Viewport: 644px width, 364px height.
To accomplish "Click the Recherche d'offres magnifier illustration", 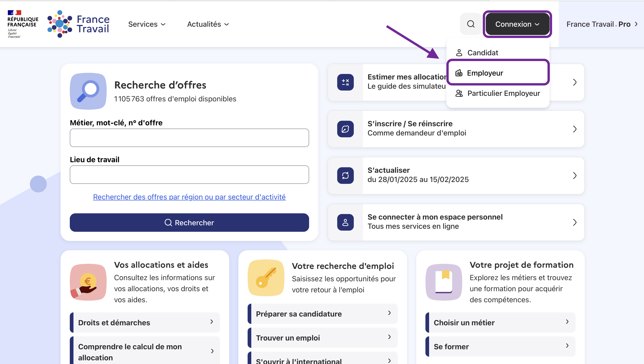I will pyautogui.click(x=88, y=91).
